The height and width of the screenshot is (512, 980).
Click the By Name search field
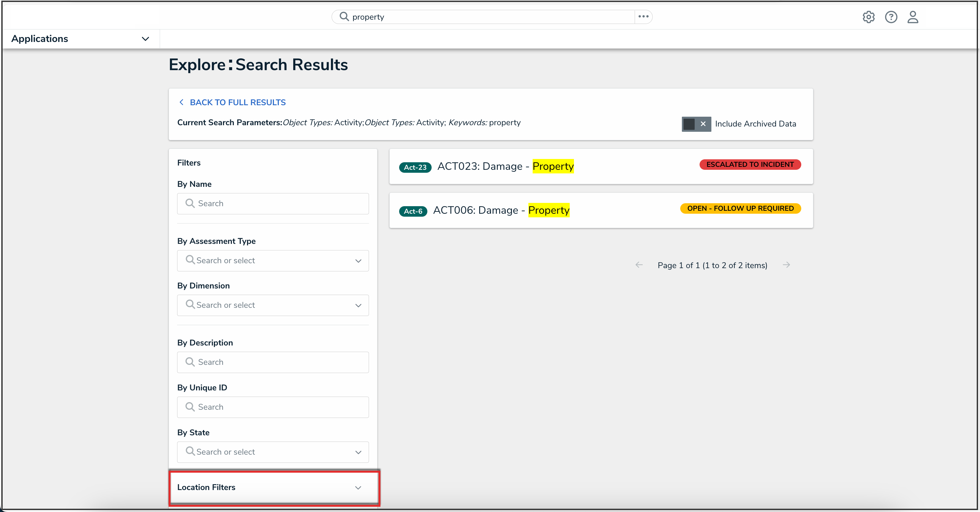[273, 204]
